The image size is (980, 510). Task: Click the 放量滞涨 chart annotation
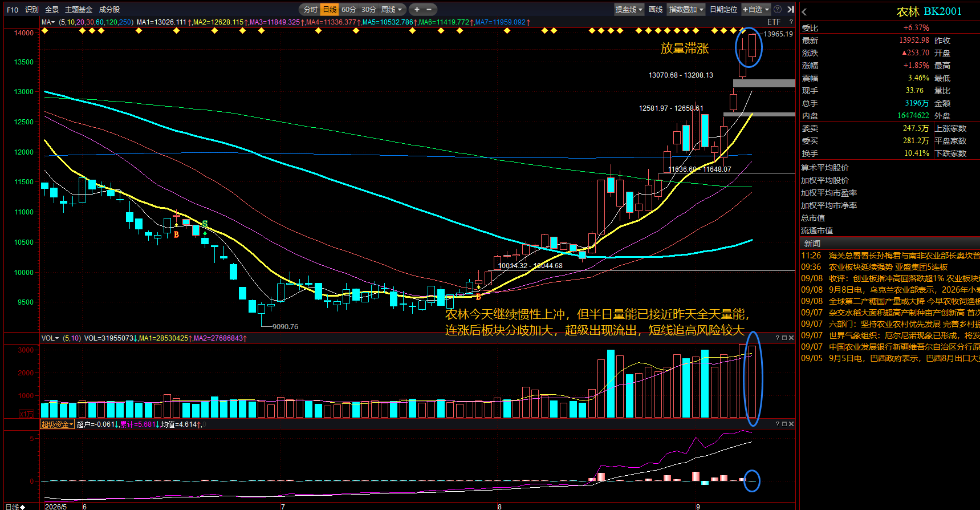pyautogui.click(x=685, y=48)
